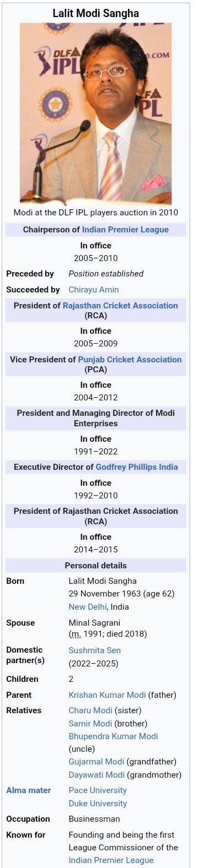Follow the Rajasthan Cricket Association link

(x=120, y=306)
